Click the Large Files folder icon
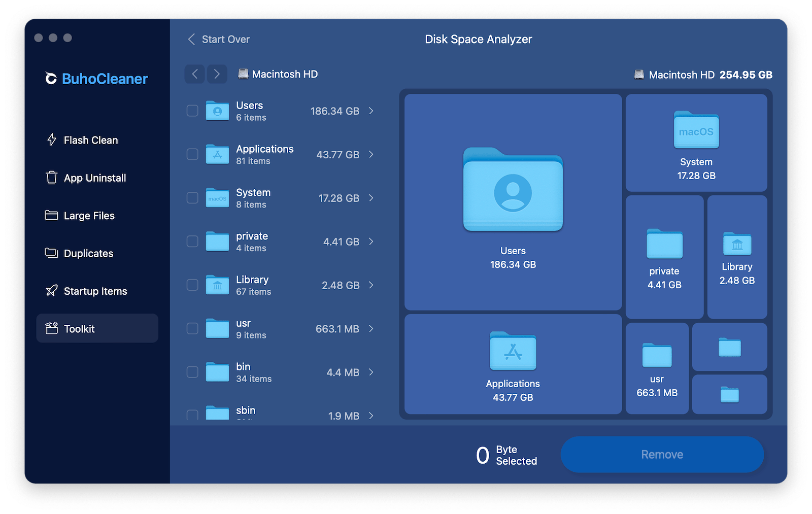Screen dimensions: 812x514 pyautogui.click(x=52, y=216)
